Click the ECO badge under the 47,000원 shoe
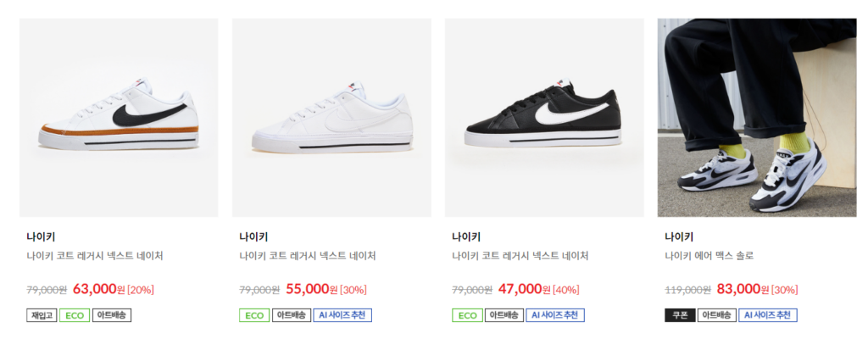The height and width of the screenshot is (350, 868). point(467,315)
